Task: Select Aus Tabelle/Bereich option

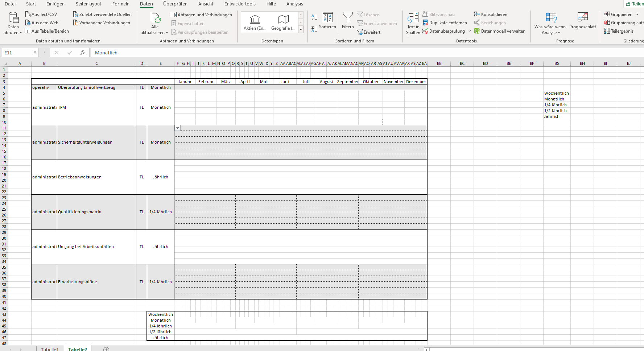Action: click(47, 31)
